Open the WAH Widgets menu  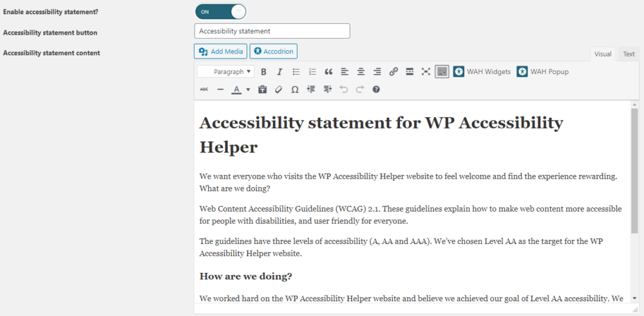(482, 72)
